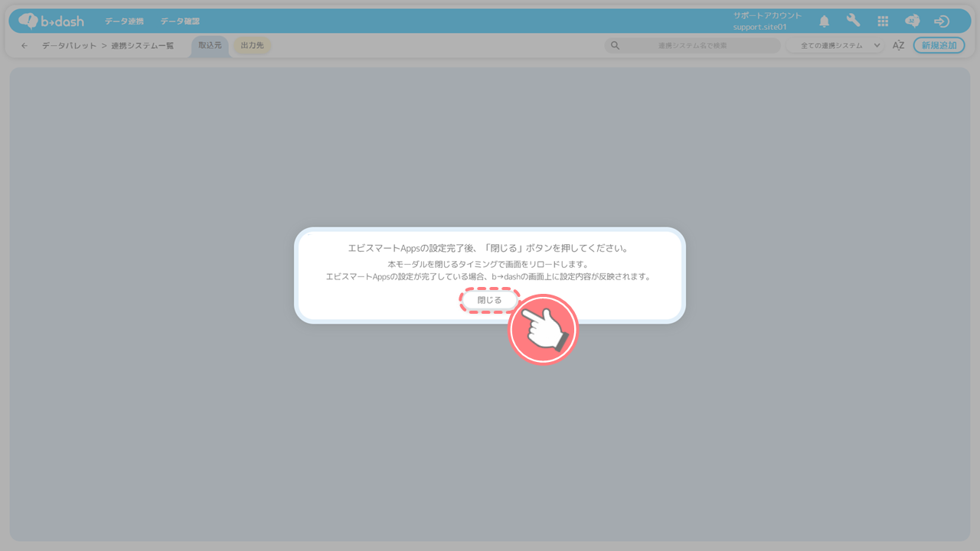Switch to the 取込元 tab
The image size is (980, 551).
coord(210,46)
